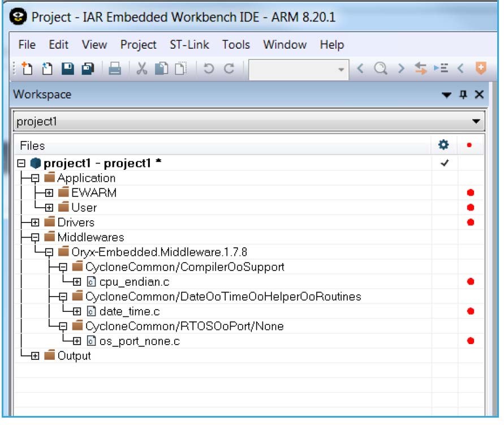Click the Navigate Backward arrow icon
This screenshot has height=425, width=504.
point(460,68)
